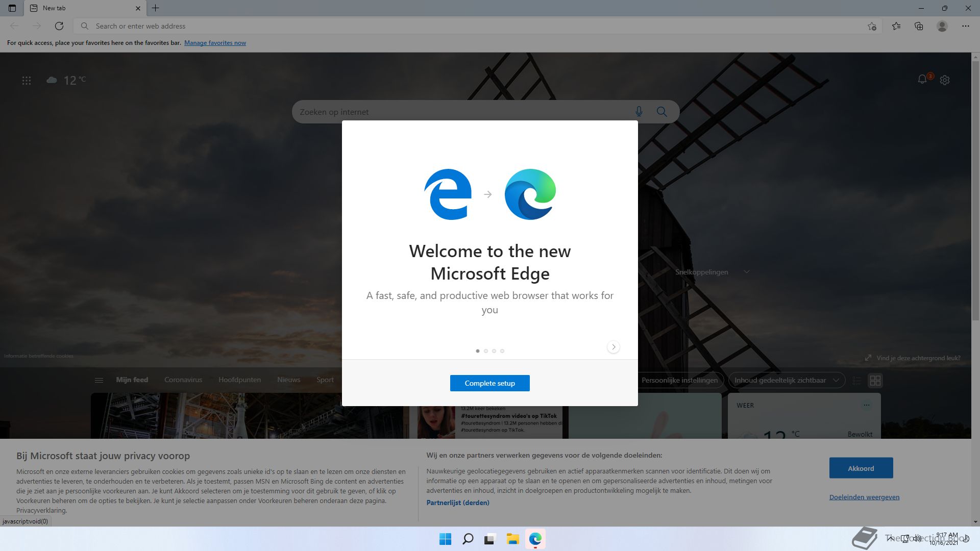Screen dimensions: 980x551
Task: Open the tourettesyndrom TikTok news card
Action: [490, 422]
